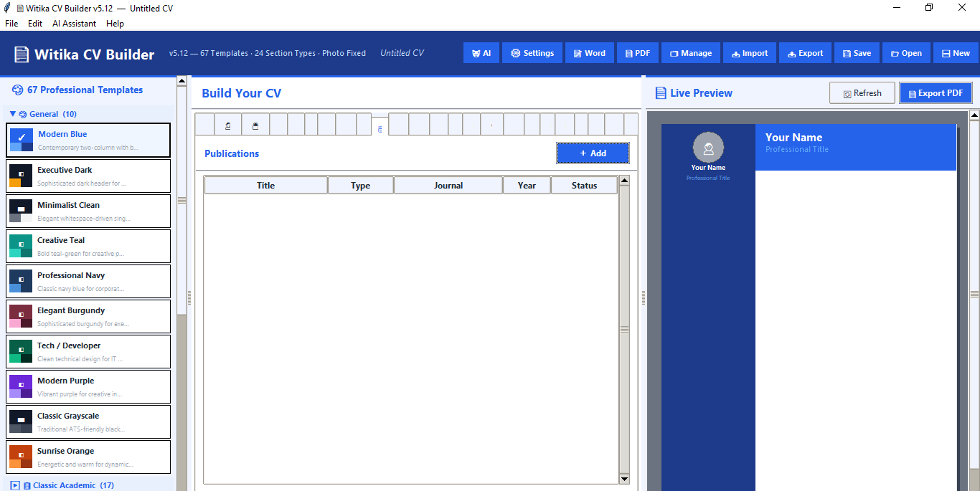Sort by the Title column header

pos(266,186)
